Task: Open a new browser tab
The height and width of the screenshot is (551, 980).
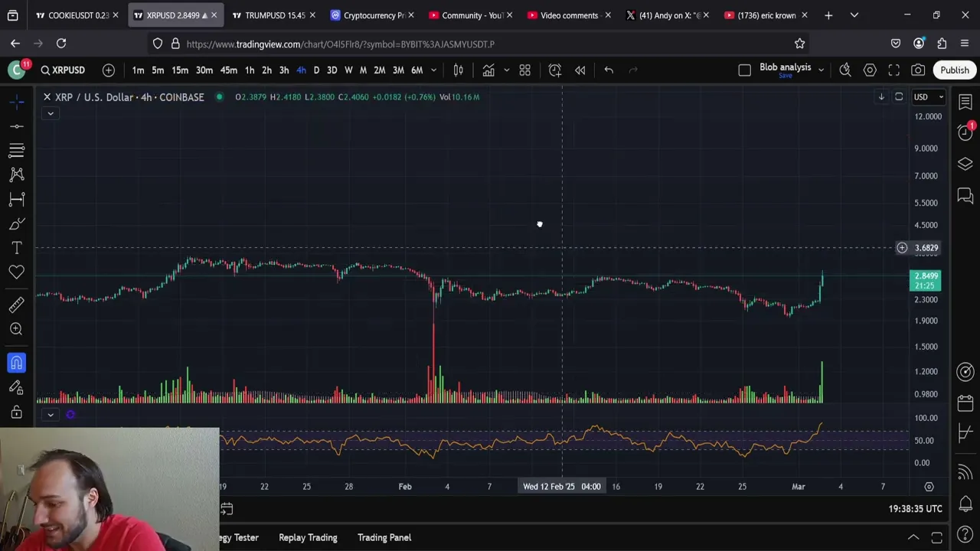Action: [x=828, y=15]
